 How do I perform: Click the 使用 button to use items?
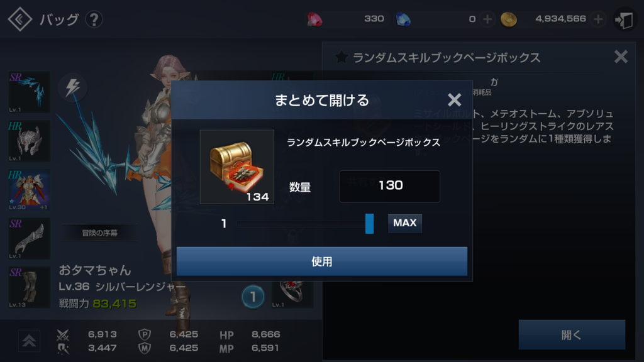(x=321, y=261)
